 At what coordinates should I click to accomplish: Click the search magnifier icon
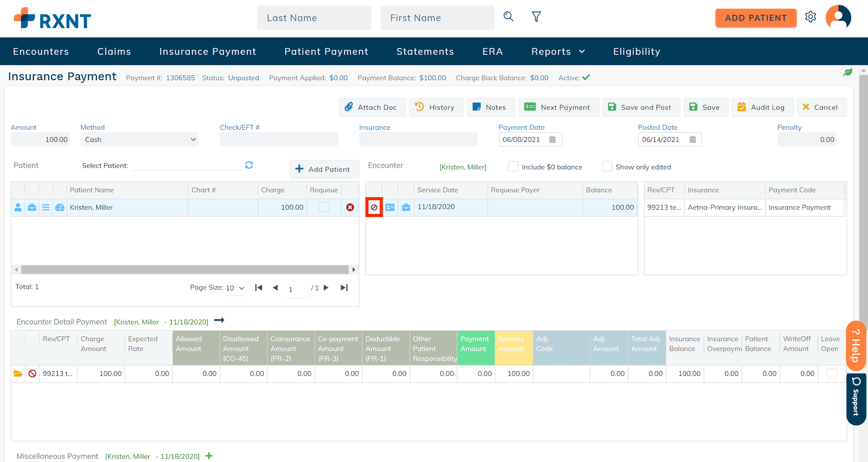tap(508, 16)
